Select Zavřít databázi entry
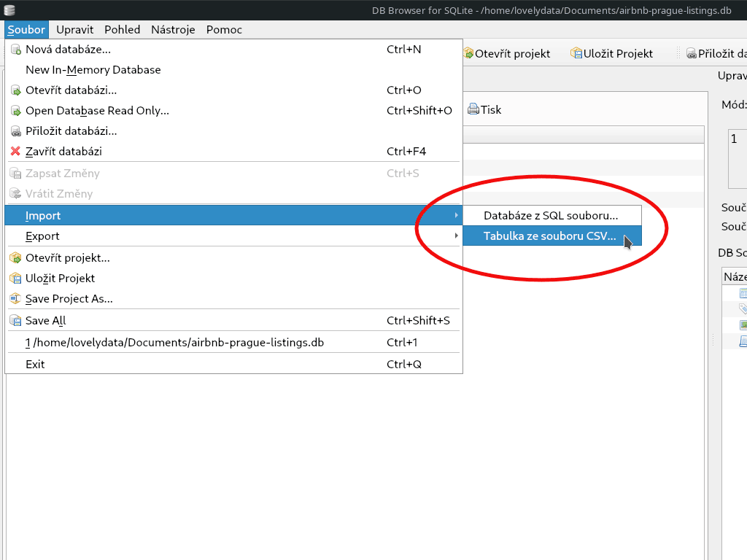747x560 pixels. pyautogui.click(x=233, y=152)
